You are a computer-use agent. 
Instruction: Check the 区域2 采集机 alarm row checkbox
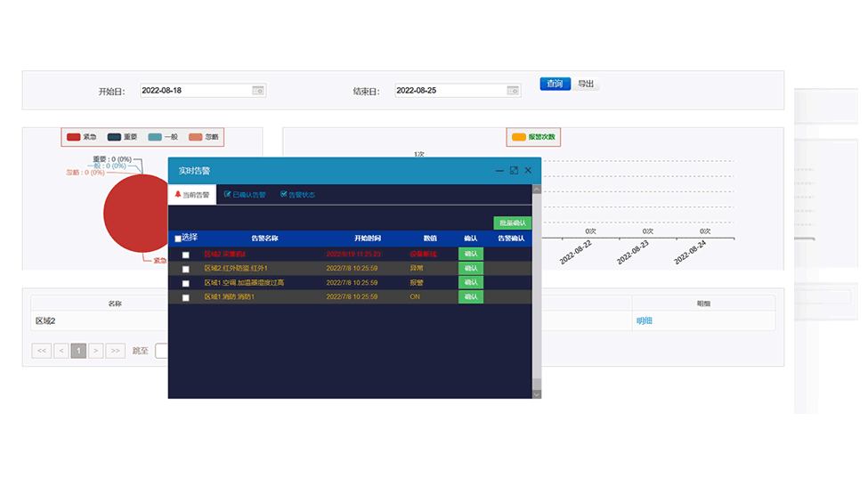pyautogui.click(x=186, y=255)
